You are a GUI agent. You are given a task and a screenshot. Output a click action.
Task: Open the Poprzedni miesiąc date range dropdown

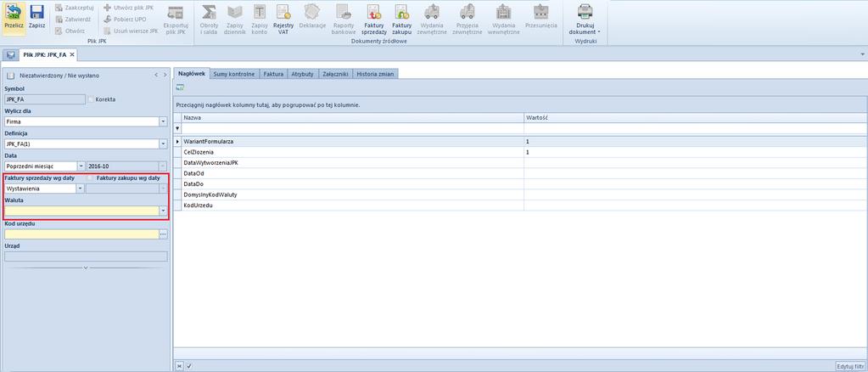tap(81, 166)
